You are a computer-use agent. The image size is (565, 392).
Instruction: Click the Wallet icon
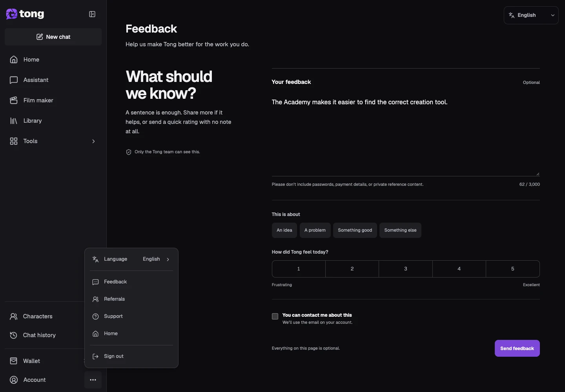14,361
